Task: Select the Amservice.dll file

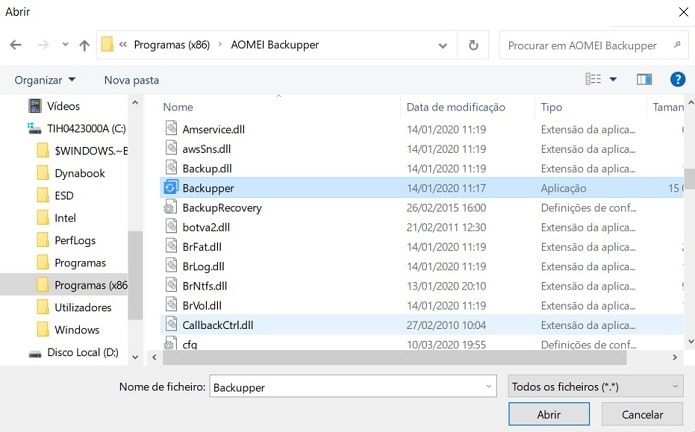Action: coord(213,129)
